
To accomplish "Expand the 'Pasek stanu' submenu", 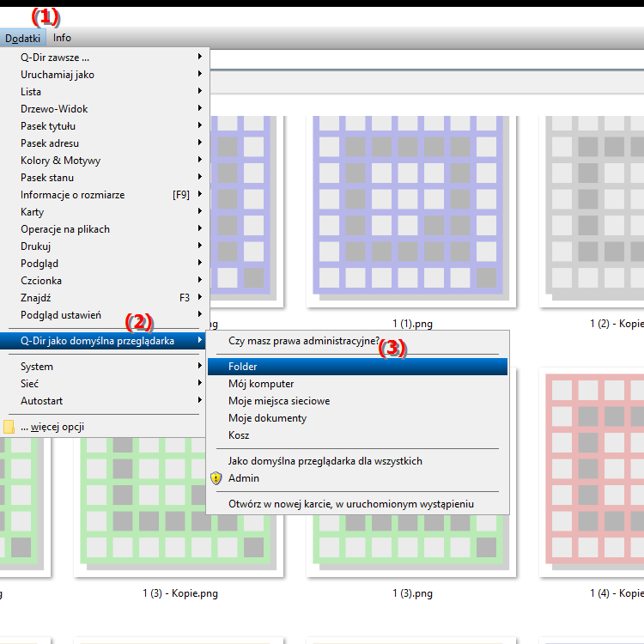I will pyautogui.click(x=105, y=178).
